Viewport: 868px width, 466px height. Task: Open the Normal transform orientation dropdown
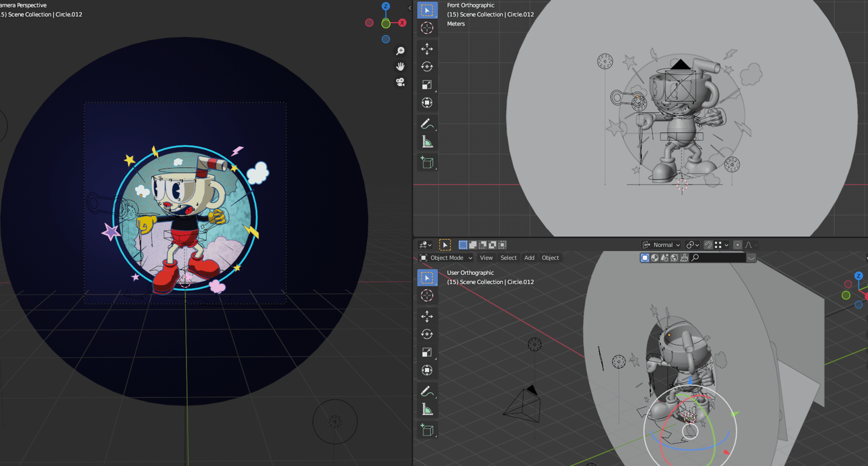(661, 245)
